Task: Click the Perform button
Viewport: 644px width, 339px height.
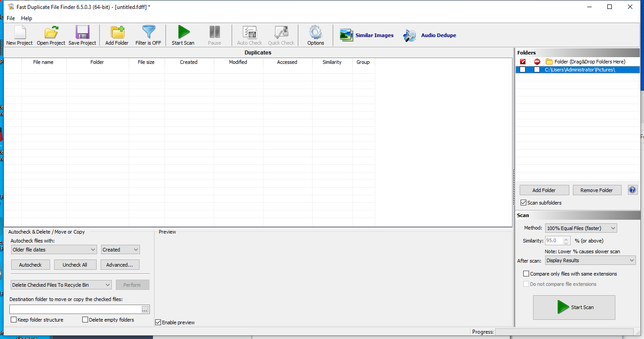Action: (x=133, y=285)
